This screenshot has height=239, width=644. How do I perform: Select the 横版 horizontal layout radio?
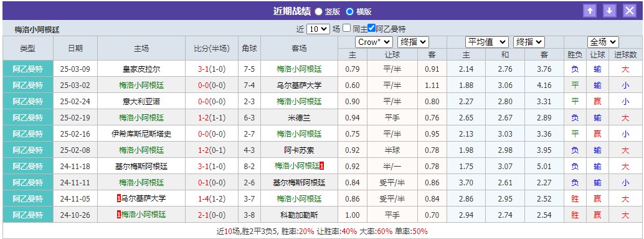pyautogui.click(x=349, y=11)
